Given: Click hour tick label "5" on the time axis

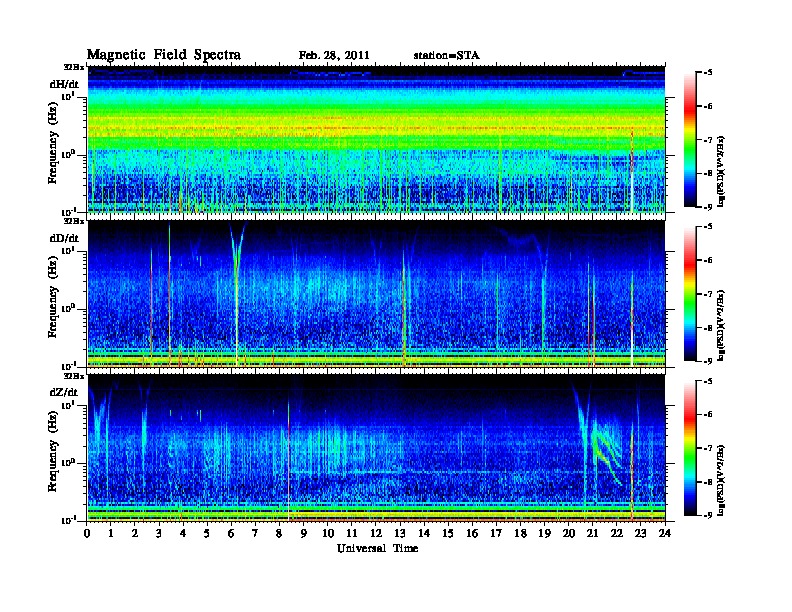Looking at the screenshot, I should tap(207, 533).
